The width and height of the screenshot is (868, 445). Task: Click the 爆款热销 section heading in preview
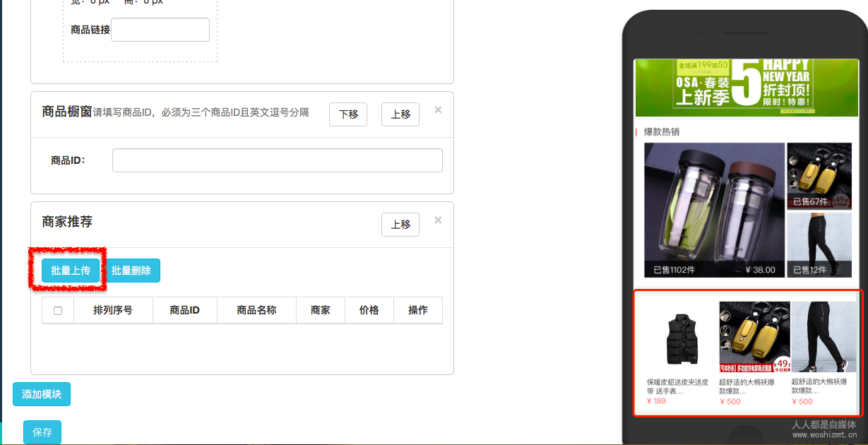click(662, 132)
